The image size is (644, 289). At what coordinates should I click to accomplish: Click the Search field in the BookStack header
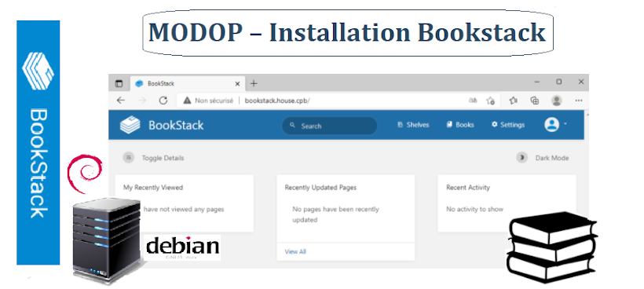[x=329, y=126]
